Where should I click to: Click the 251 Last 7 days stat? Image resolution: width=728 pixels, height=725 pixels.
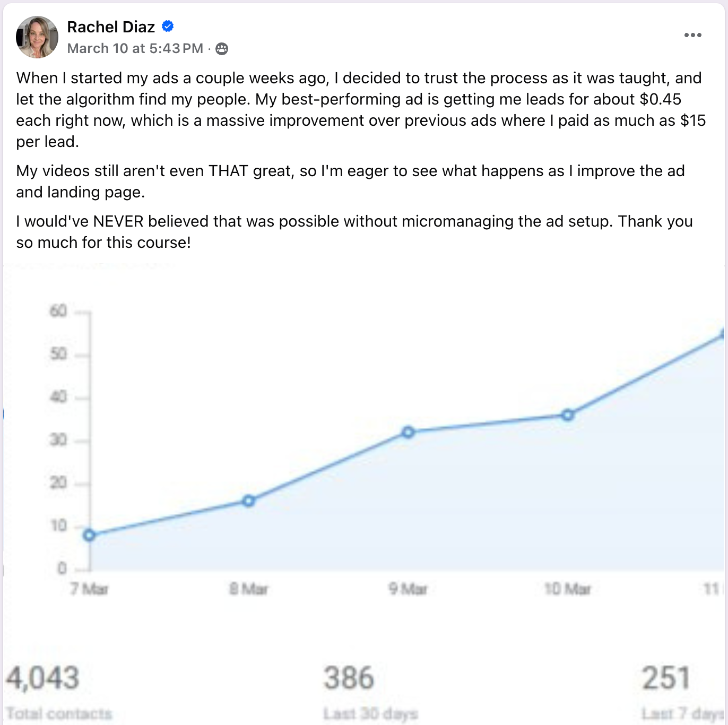point(666,678)
